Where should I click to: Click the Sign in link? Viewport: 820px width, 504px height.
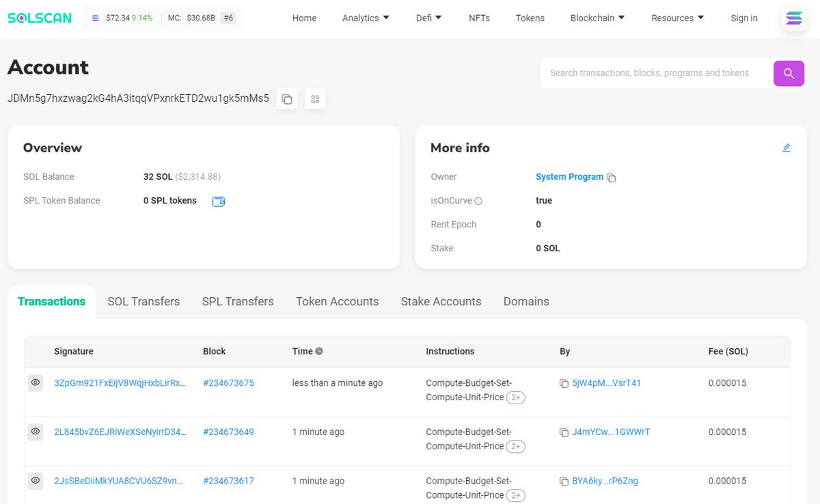point(744,18)
